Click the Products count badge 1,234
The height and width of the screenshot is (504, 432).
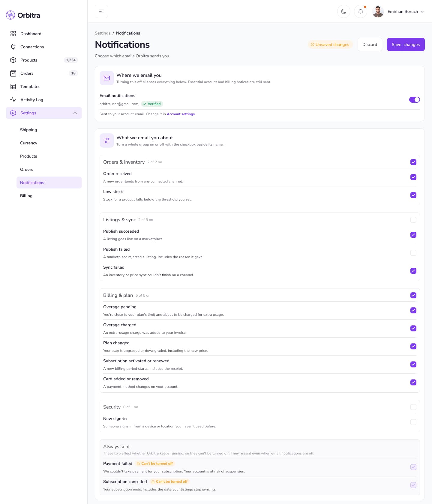point(71,60)
